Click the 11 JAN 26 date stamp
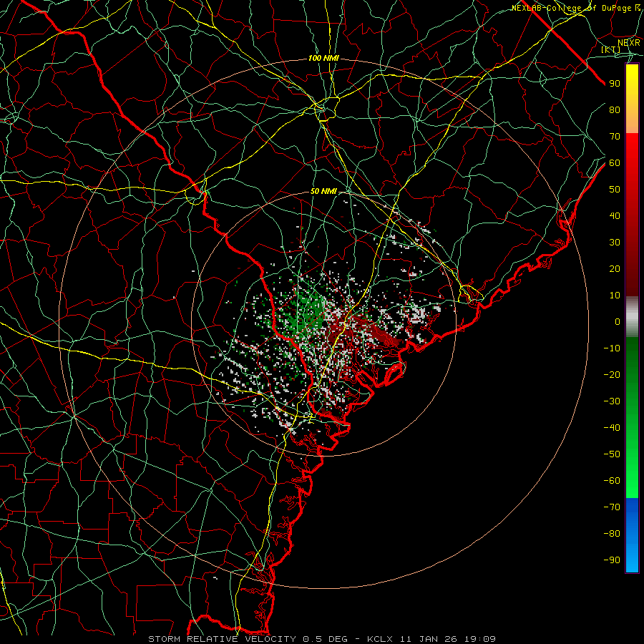 point(429,639)
